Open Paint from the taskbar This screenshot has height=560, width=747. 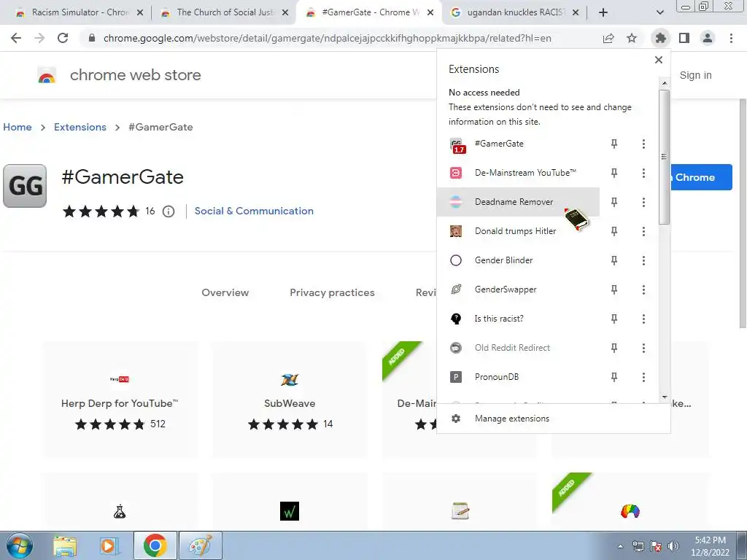pyautogui.click(x=201, y=546)
